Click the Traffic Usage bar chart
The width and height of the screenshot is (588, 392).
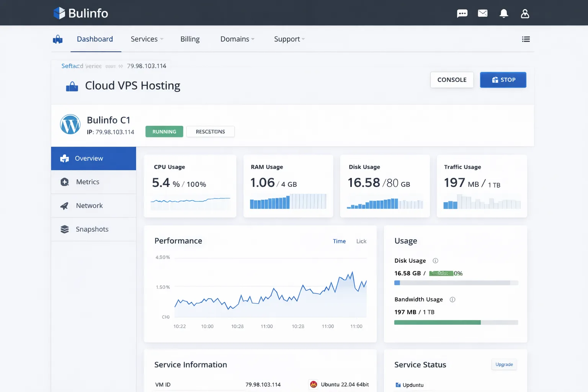[482, 201]
